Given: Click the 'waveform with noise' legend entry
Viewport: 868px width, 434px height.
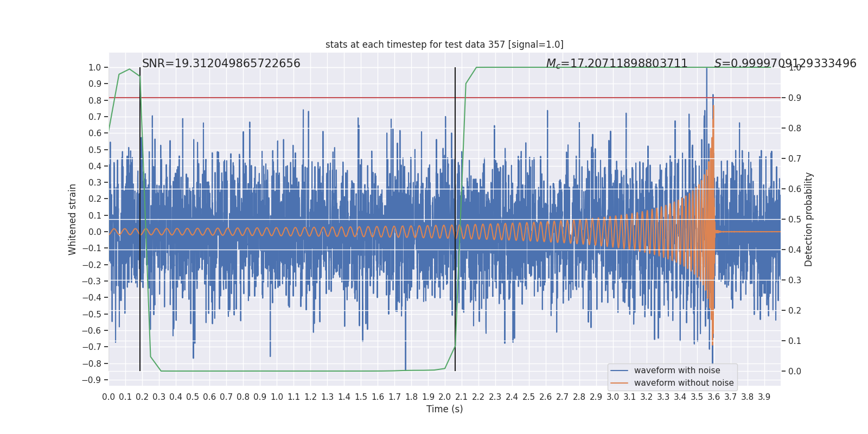Looking at the screenshot, I should tap(677, 371).
